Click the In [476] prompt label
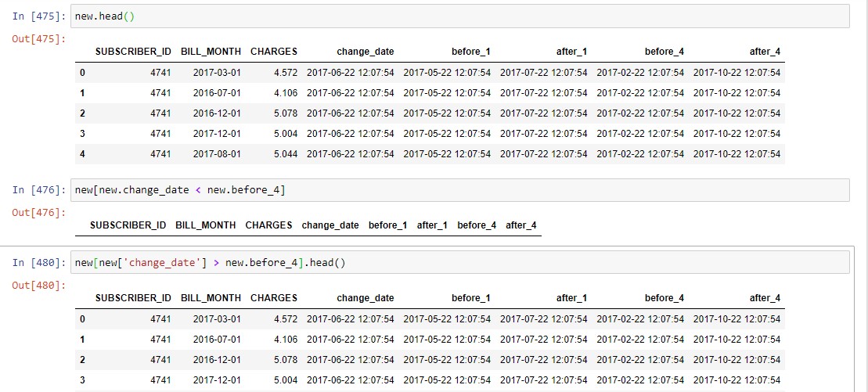The height and width of the screenshot is (392, 868). pyautogui.click(x=39, y=190)
